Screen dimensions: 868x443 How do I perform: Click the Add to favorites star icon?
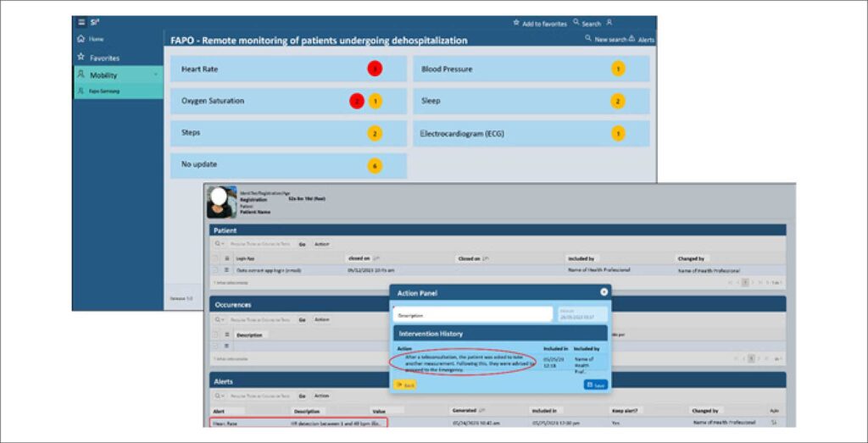[516, 23]
